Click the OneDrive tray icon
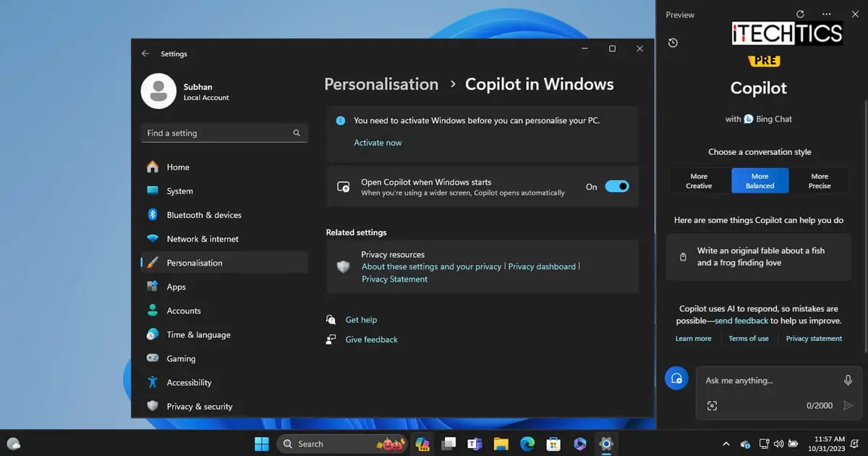Image resolution: width=868 pixels, height=456 pixels. coord(746,444)
